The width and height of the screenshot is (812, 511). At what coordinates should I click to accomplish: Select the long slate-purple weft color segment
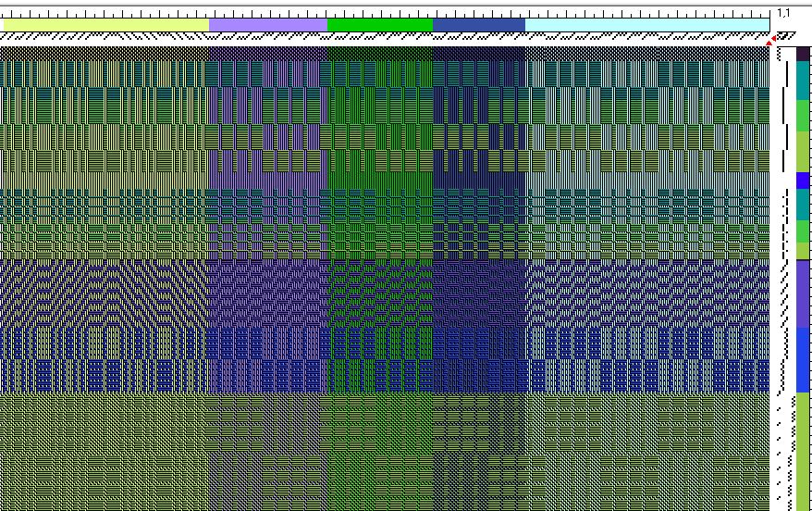click(803, 293)
